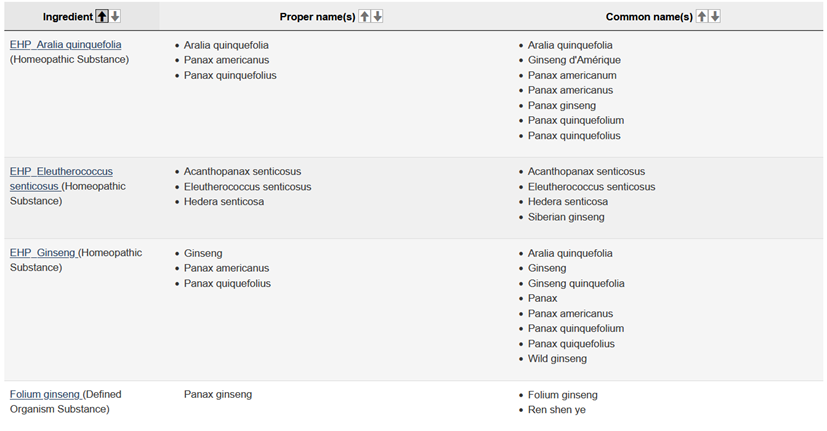
Task: Sort Proper name(s) column ascending
Action: pyautogui.click(x=364, y=16)
